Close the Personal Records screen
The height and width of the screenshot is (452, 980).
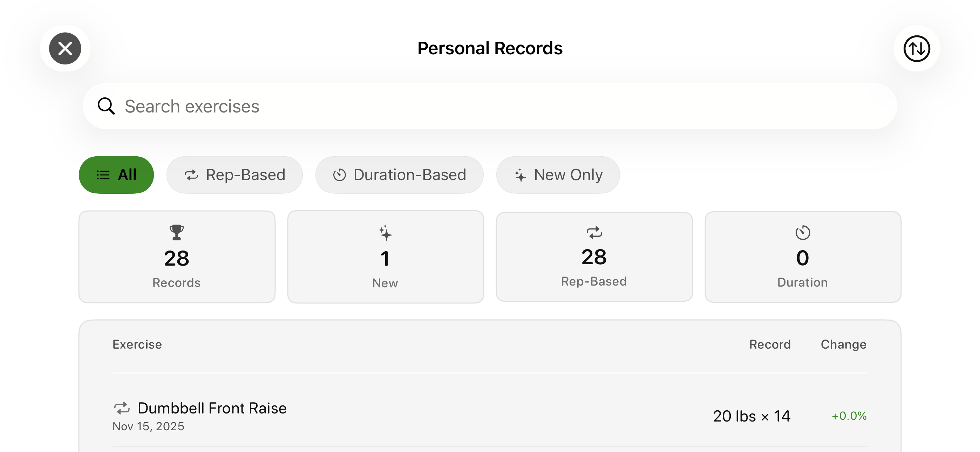point(65,48)
